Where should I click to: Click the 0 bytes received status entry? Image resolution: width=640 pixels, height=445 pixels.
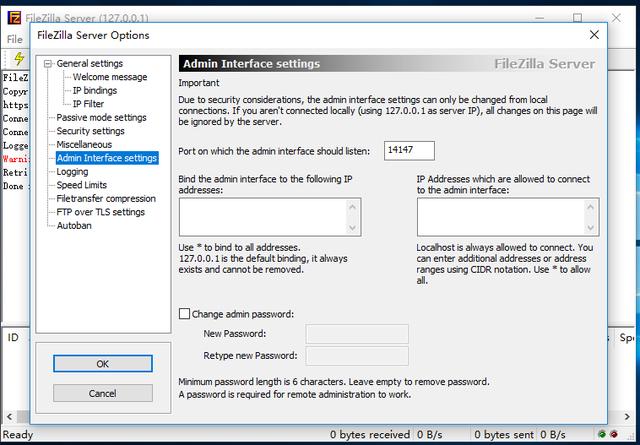370,434
